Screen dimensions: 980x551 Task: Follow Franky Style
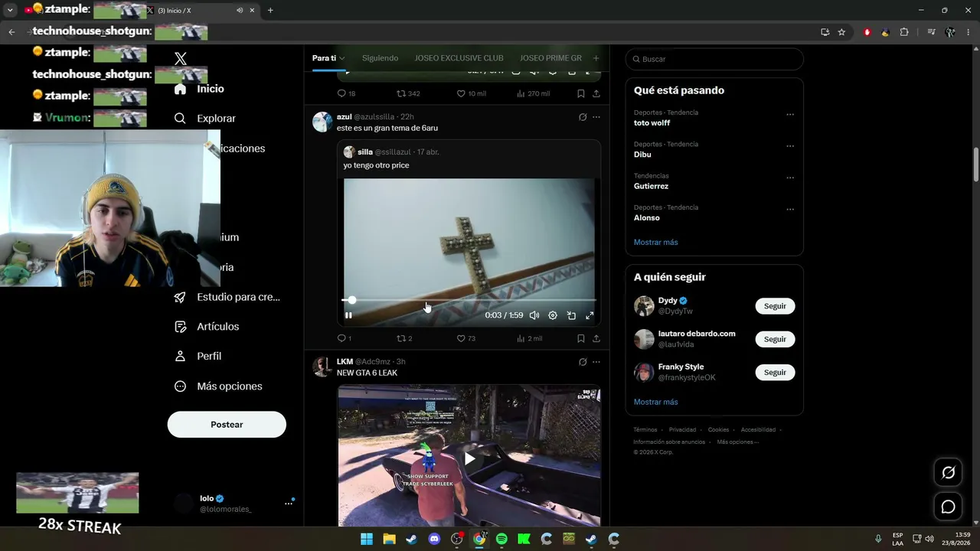[x=775, y=372]
